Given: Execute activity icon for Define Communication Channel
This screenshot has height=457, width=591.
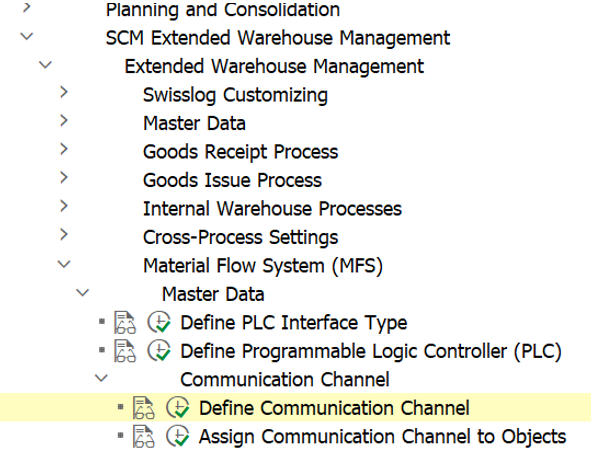Looking at the screenshot, I should click(x=178, y=408).
